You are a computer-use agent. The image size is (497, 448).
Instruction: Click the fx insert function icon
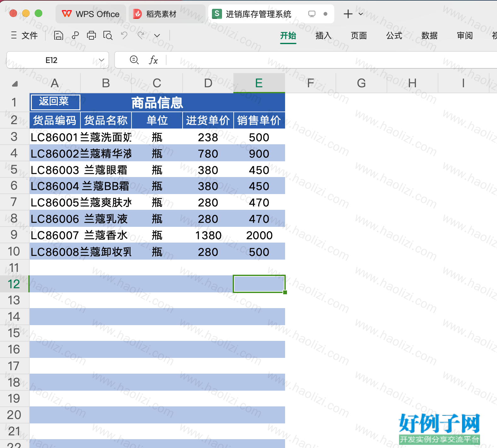coord(153,60)
